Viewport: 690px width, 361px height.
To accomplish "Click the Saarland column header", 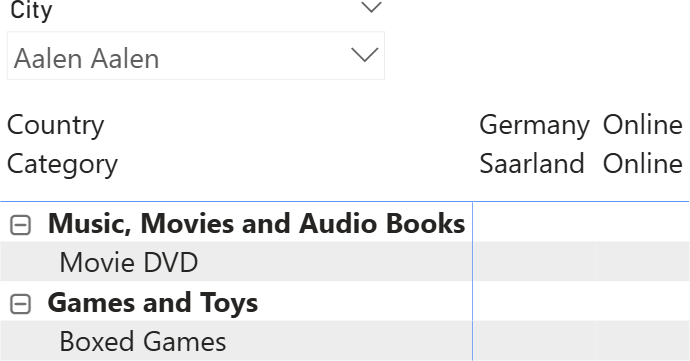I will (532, 163).
